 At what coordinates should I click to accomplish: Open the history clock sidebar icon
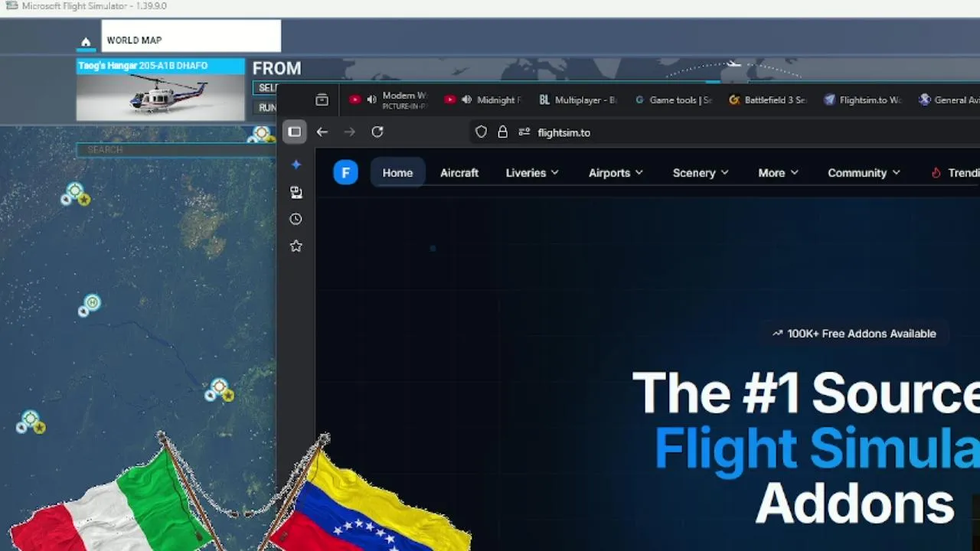296,219
